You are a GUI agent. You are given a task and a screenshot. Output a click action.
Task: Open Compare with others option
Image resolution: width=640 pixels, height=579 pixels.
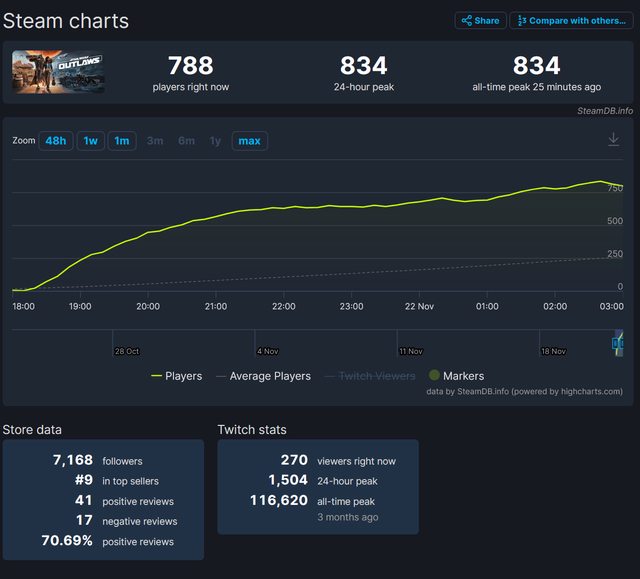571,20
